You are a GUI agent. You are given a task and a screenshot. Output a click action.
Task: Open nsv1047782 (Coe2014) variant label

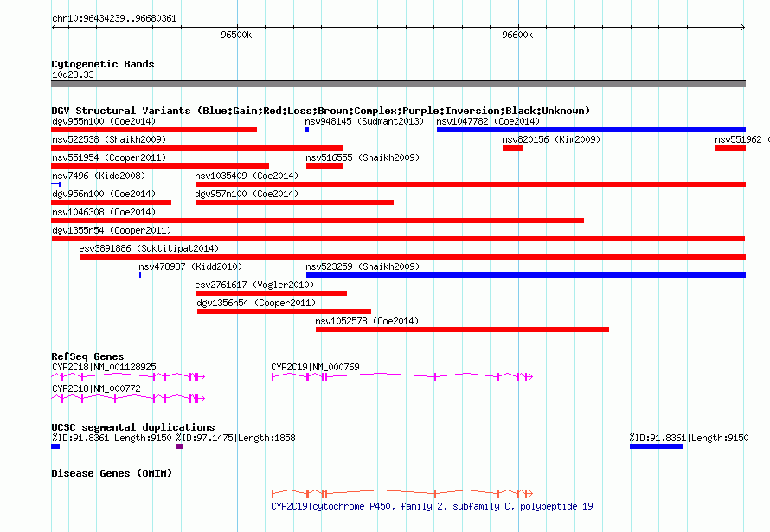click(x=488, y=121)
